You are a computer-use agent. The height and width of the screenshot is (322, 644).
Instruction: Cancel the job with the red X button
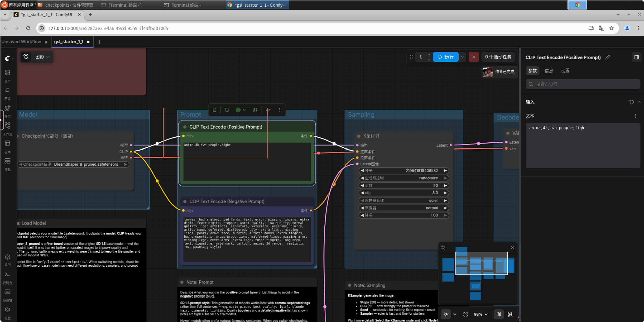(474, 57)
